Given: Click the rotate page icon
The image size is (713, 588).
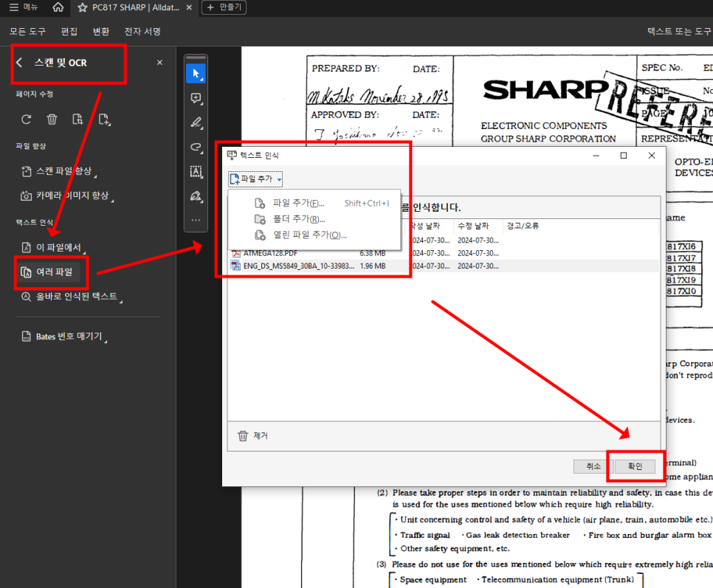Looking at the screenshot, I should click(27, 120).
